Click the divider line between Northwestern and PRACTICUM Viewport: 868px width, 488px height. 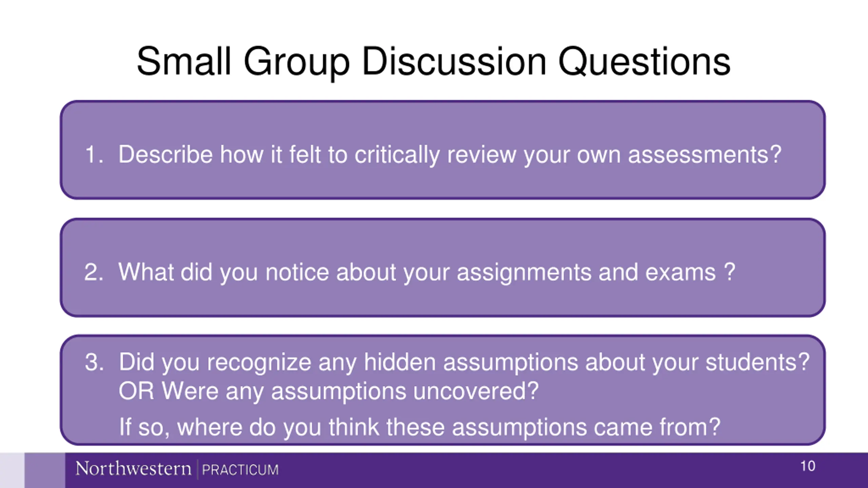coord(197,469)
